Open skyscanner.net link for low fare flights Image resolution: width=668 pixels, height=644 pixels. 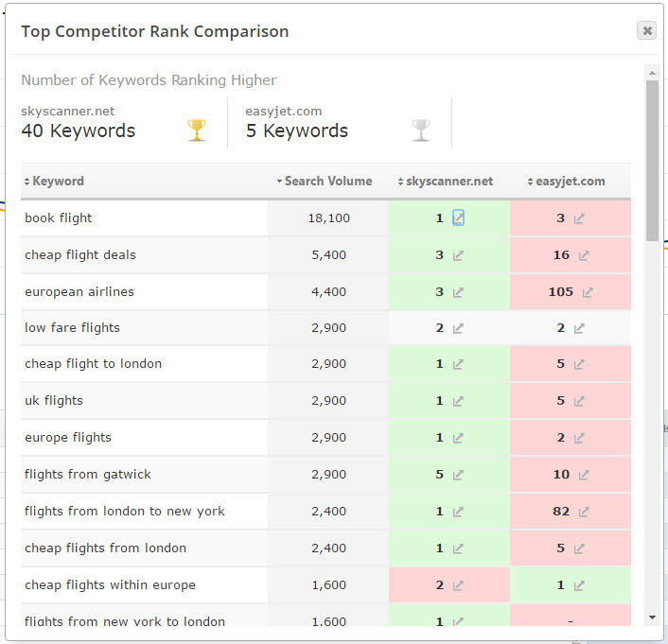(458, 328)
